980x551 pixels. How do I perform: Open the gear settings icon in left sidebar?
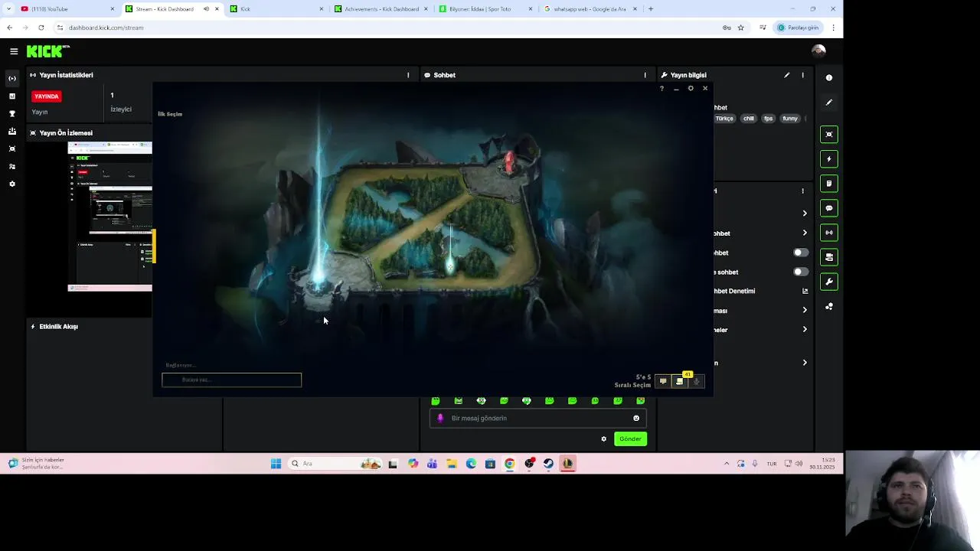pyautogui.click(x=12, y=184)
